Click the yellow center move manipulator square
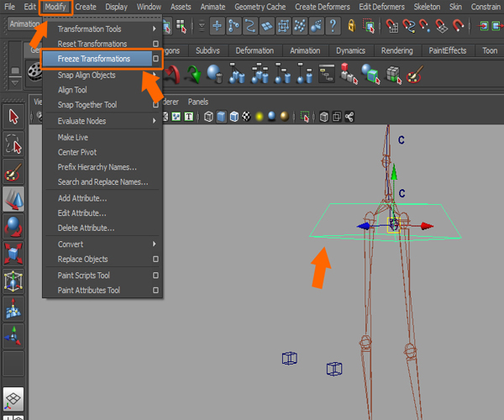504x420 pixels. (394, 225)
